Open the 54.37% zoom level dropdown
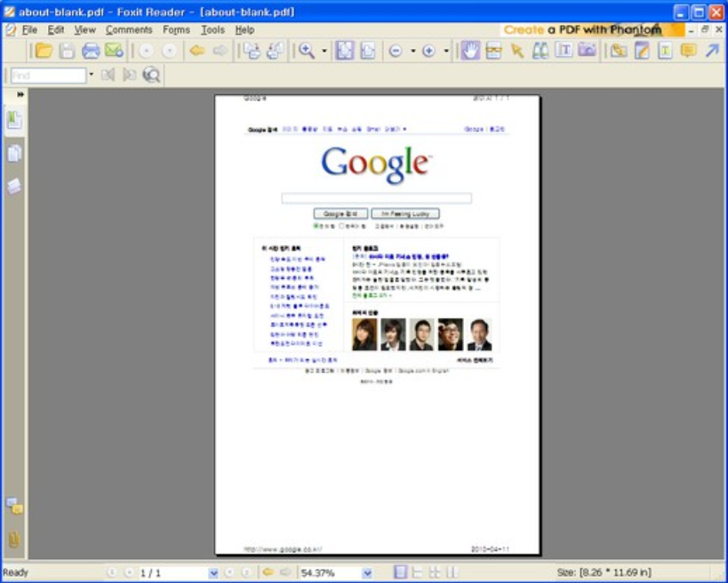Image resolution: width=728 pixels, height=583 pixels. point(367,573)
